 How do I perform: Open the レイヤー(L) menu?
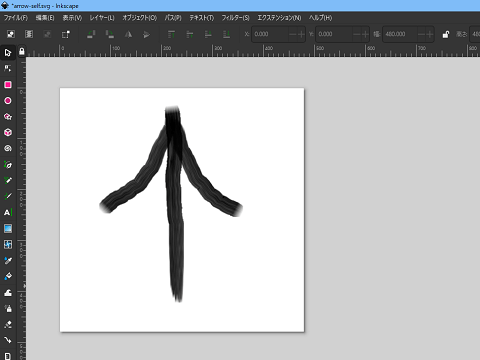pos(102,18)
